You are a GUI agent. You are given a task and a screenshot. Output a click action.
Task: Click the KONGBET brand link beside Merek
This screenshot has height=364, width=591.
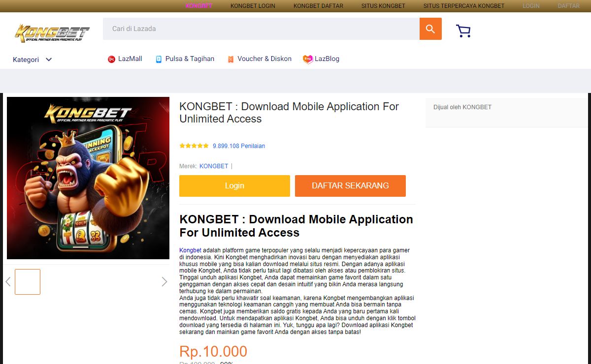pos(214,166)
